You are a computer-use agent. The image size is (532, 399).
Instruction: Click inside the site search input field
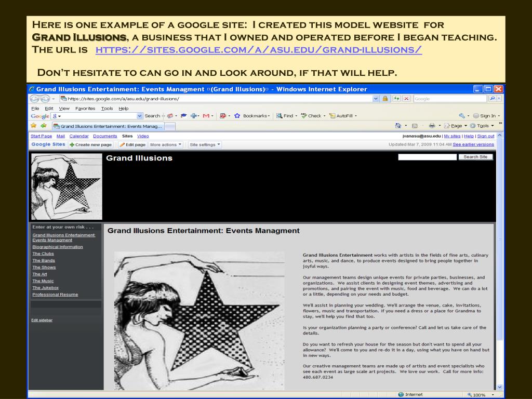(x=427, y=157)
